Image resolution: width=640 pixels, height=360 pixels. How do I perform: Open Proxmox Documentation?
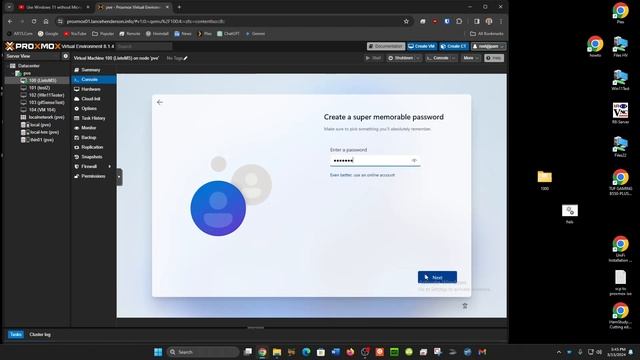[x=386, y=47]
